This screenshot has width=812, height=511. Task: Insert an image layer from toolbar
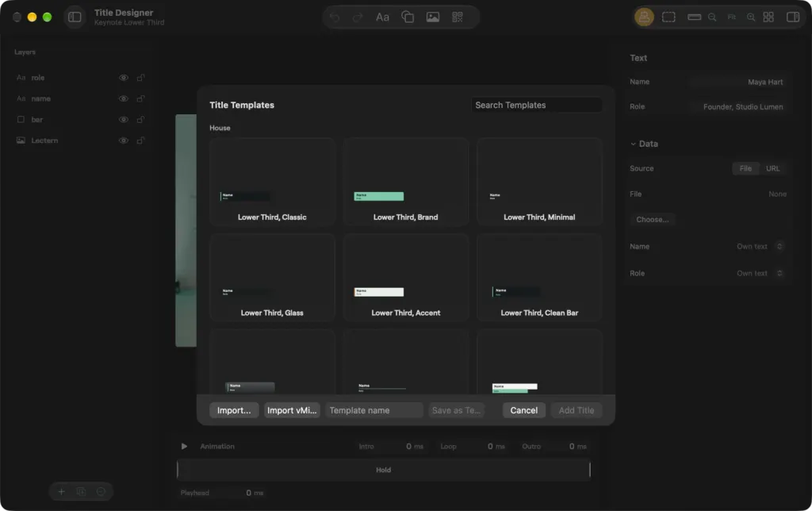click(433, 17)
